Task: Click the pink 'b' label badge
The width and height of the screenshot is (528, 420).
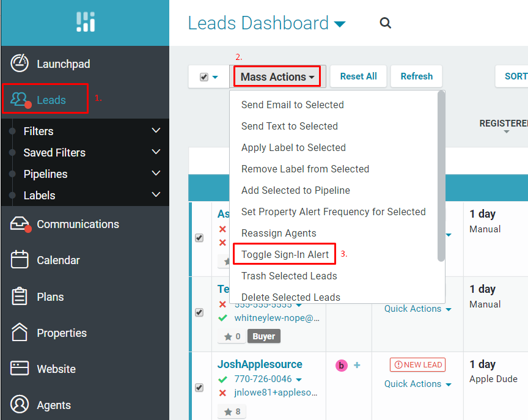Action: [x=341, y=365]
